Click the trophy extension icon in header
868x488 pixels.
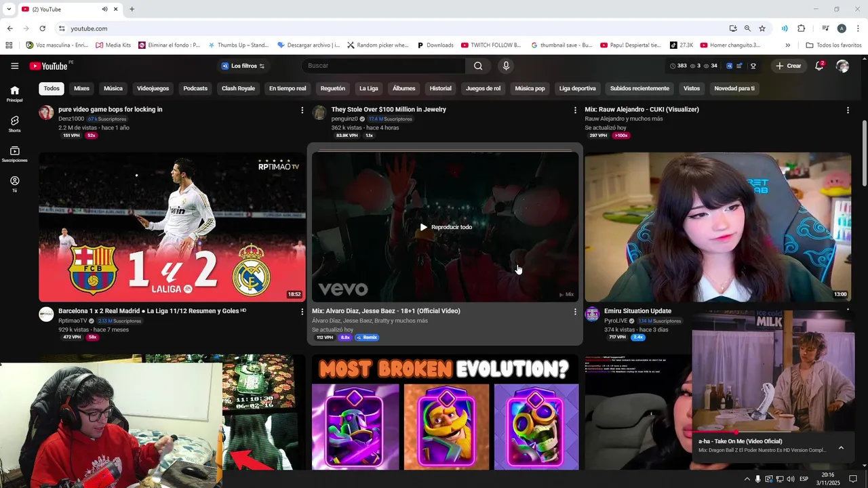pyautogui.click(x=753, y=66)
